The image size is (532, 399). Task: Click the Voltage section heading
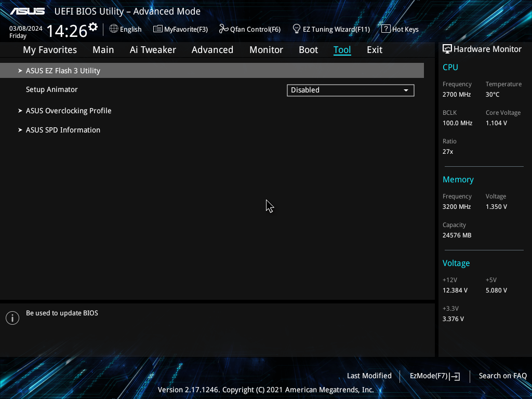tap(456, 263)
